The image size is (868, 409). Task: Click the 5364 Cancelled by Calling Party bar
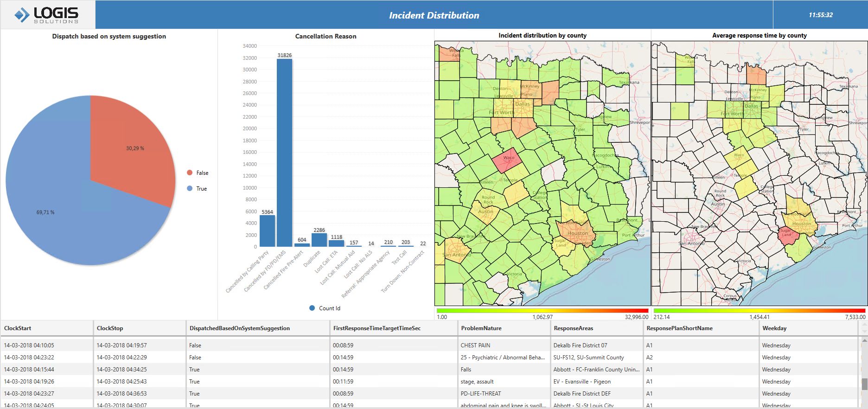pyautogui.click(x=267, y=231)
